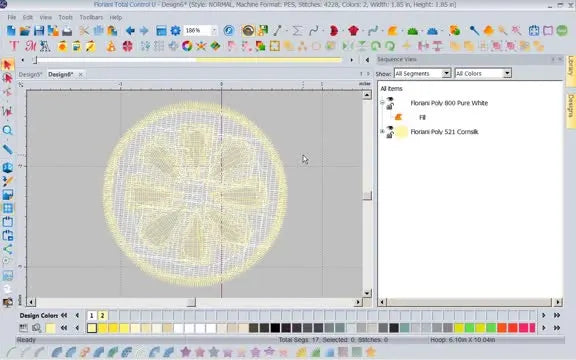Toggle visibility eye for Floriani Poly 521 Cornsilk
Image resolution: width=576 pixels, height=360 pixels.
[x=390, y=128]
